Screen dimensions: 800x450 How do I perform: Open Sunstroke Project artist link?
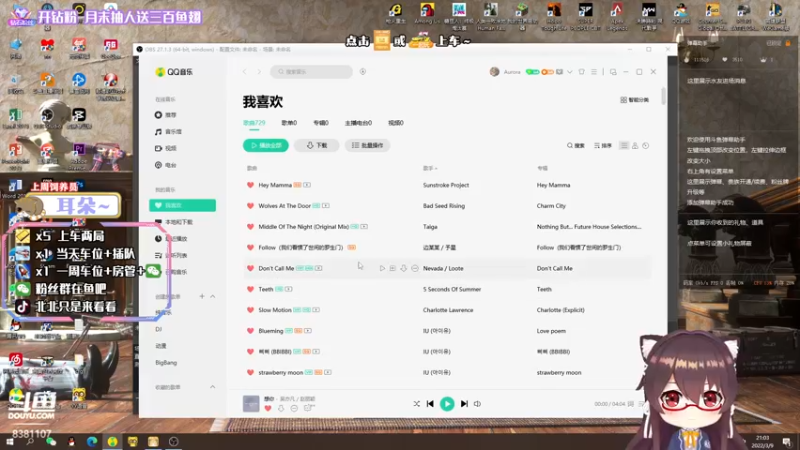(446, 185)
